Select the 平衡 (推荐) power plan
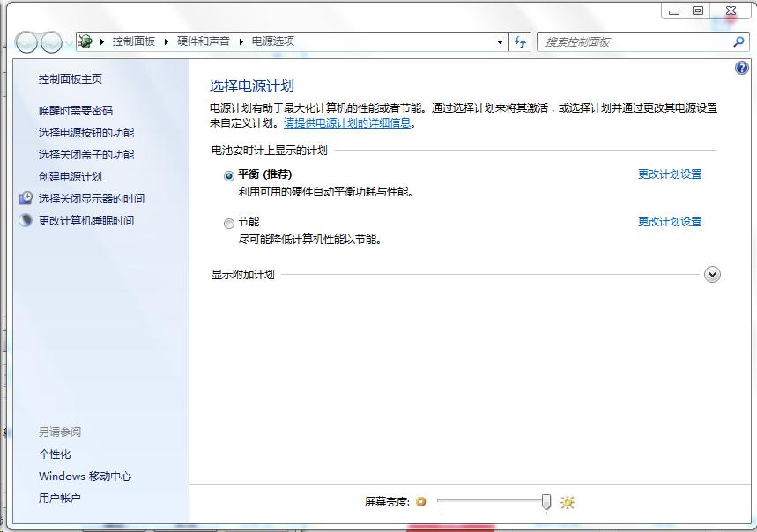757x532 pixels. coord(228,174)
